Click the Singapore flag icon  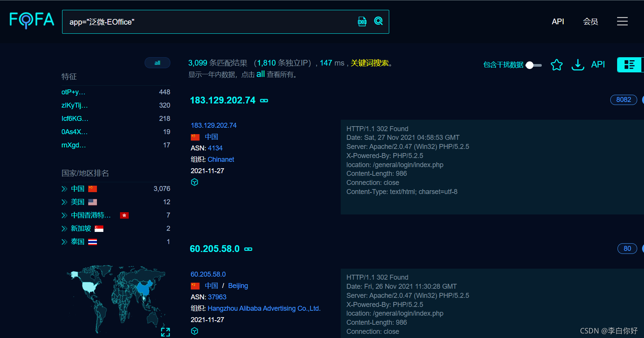click(x=99, y=228)
